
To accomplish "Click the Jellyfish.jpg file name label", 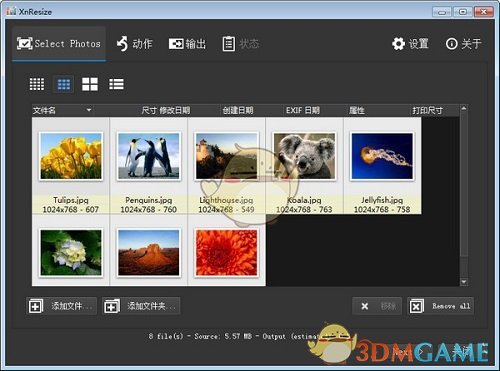I will point(382,200).
